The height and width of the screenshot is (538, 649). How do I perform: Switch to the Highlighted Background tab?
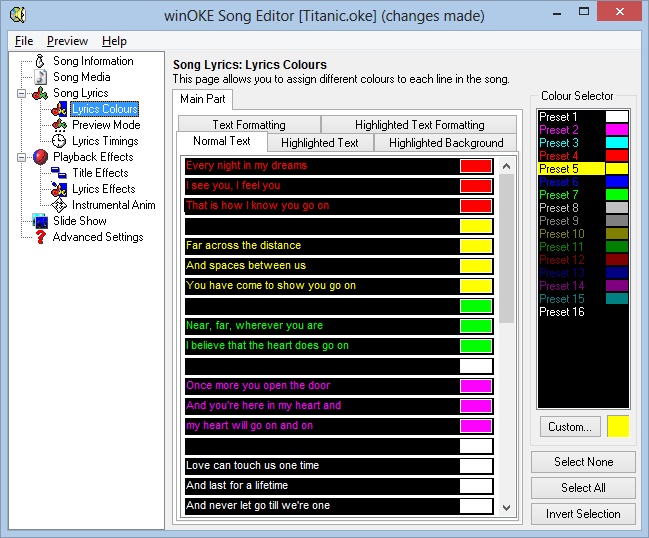click(x=445, y=143)
